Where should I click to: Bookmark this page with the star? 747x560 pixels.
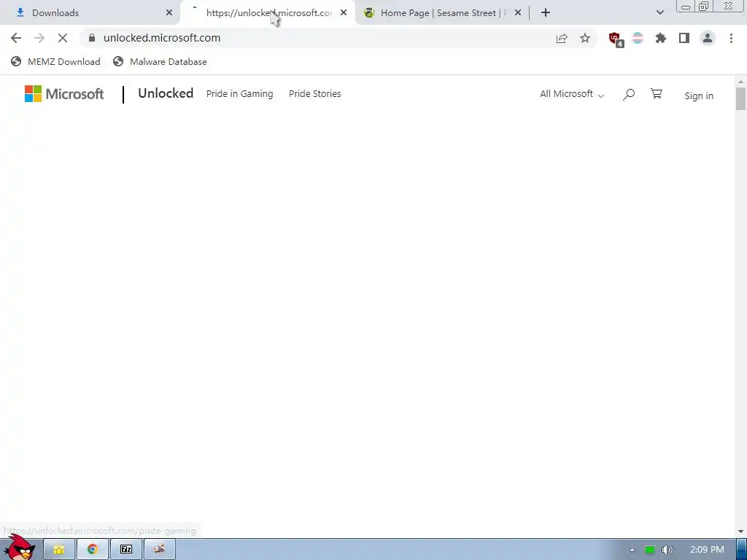coord(585,38)
